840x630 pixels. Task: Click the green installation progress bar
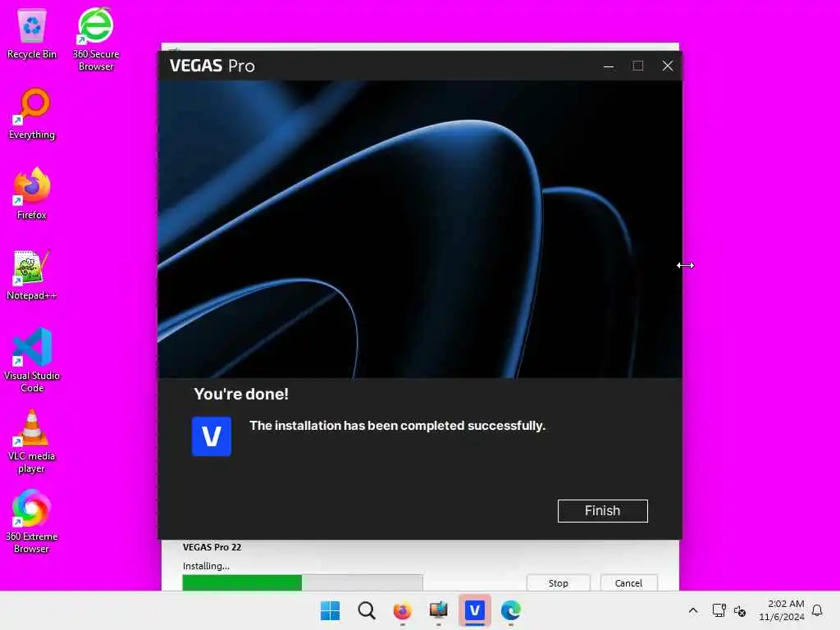click(x=302, y=582)
